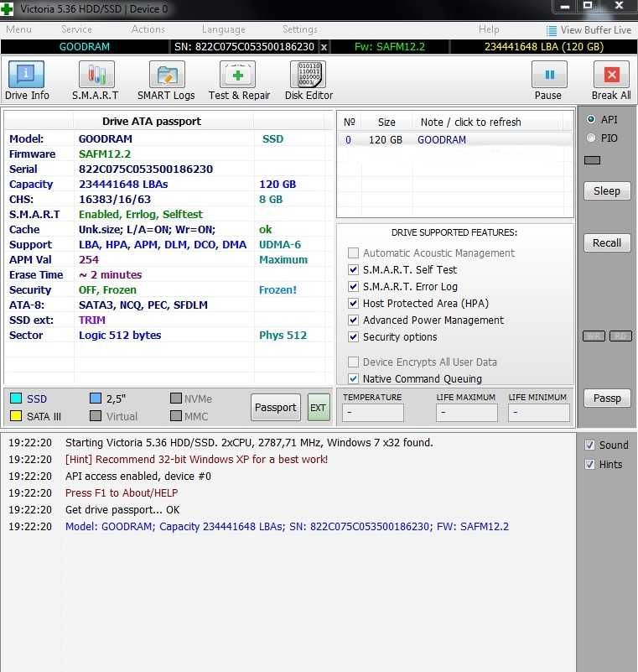The height and width of the screenshot is (672, 638).
Task: Toggle Device Encrypts All User Data checkbox
Action: [x=353, y=362]
